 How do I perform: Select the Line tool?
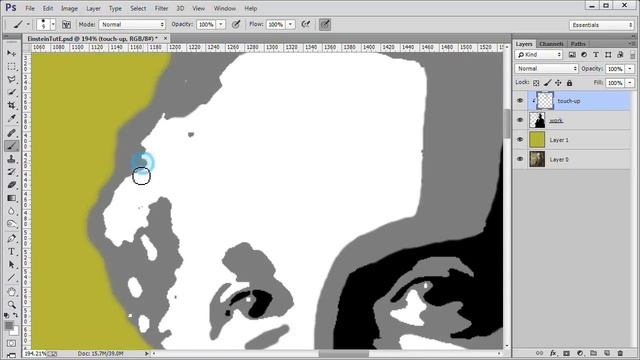pyautogui.click(x=11, y=278)
